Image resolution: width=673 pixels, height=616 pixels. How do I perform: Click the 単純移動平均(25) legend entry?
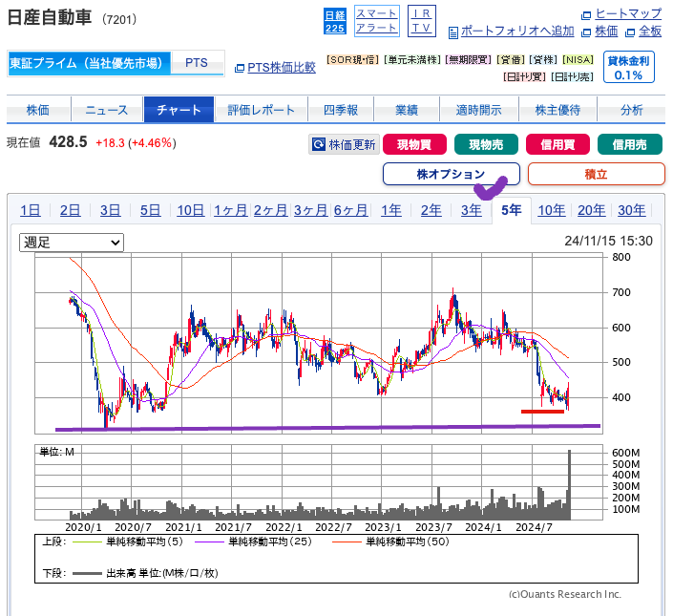(x=253, y=542)
